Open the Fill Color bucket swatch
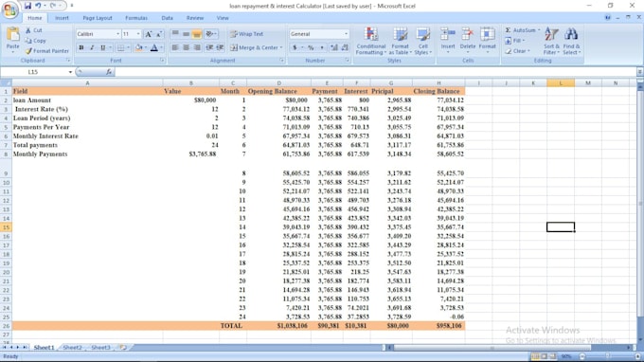The width and height of the screenshot is (644, 362). click(138, 47)
